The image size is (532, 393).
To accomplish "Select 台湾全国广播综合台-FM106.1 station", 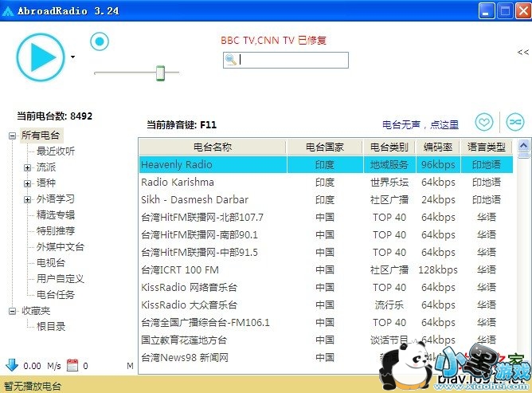I will coord(205,323).
